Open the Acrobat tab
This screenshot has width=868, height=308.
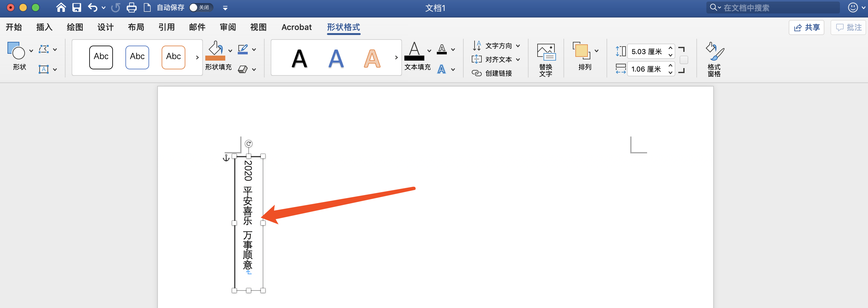[x=296, y=27]
